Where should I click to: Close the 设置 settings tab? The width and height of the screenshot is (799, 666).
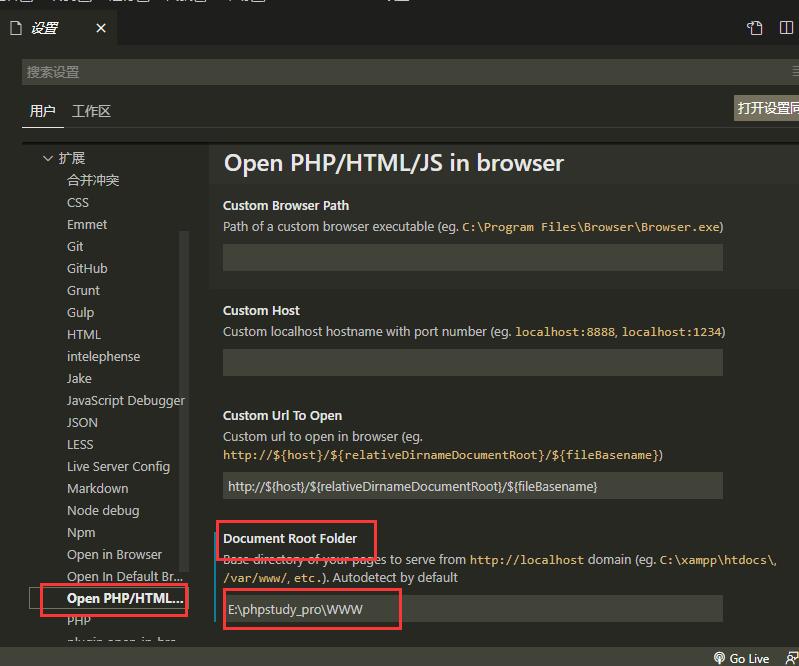tap(101, 28)
